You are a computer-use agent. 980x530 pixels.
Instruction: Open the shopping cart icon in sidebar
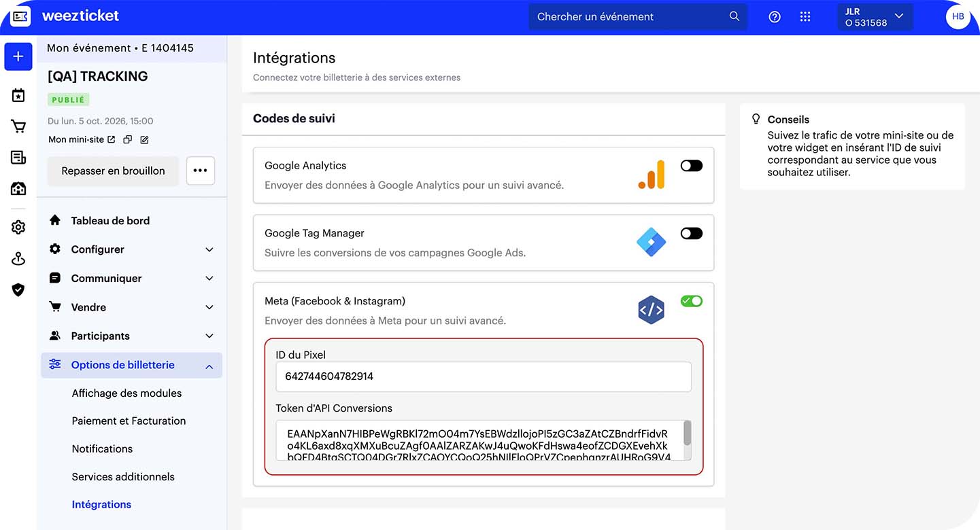(x=18, y=126)
